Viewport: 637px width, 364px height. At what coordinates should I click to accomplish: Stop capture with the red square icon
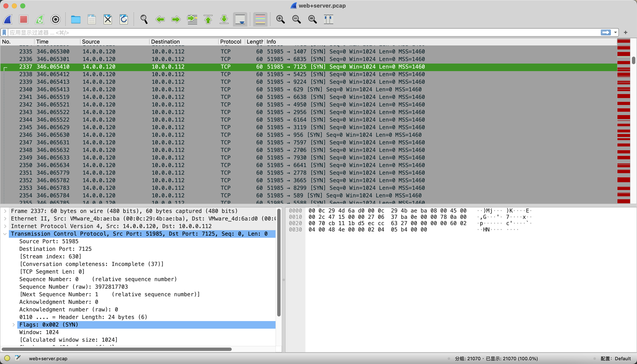click(x=24, y=19)
